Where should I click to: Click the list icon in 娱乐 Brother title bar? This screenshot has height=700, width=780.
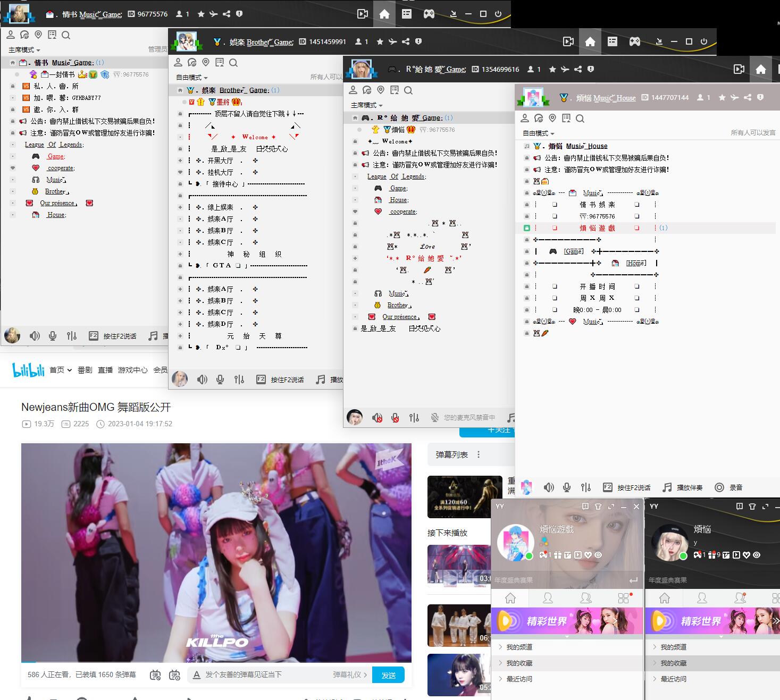pos(613,41)
